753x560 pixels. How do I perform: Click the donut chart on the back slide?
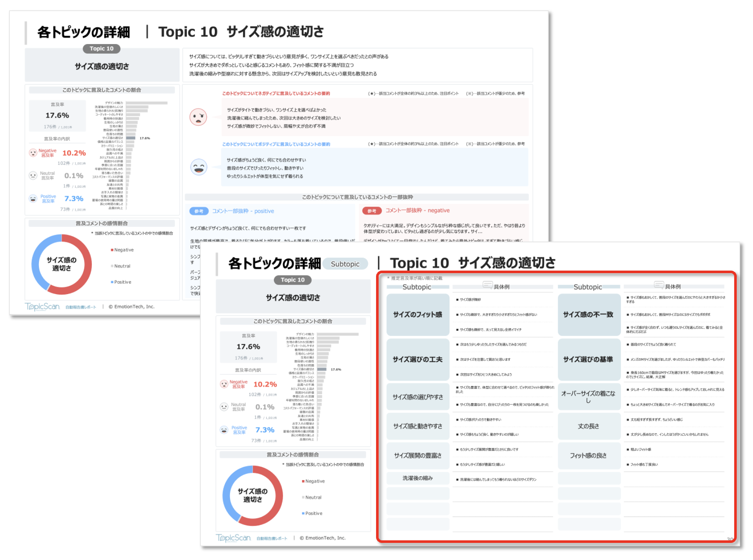click(62, 264)
